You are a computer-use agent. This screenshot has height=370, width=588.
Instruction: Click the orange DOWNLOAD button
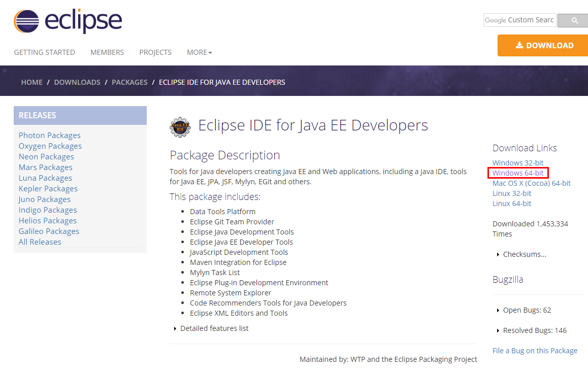click(543, 45)
